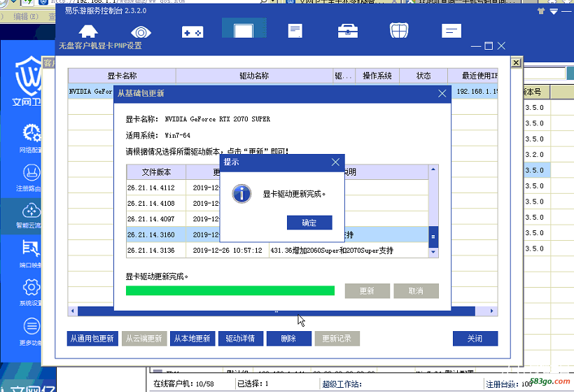574x392 pixels.
Task: Open 驱动详情 driver details
Action: click(240, 339)
